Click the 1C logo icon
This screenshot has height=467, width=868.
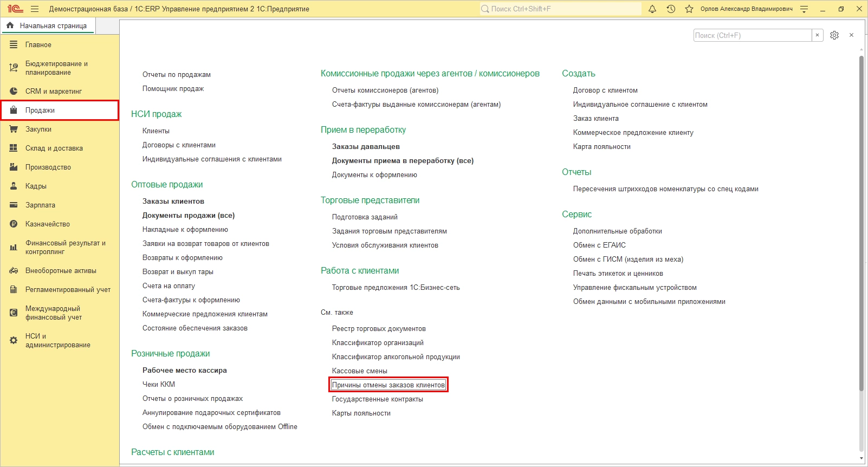point(15,9)
